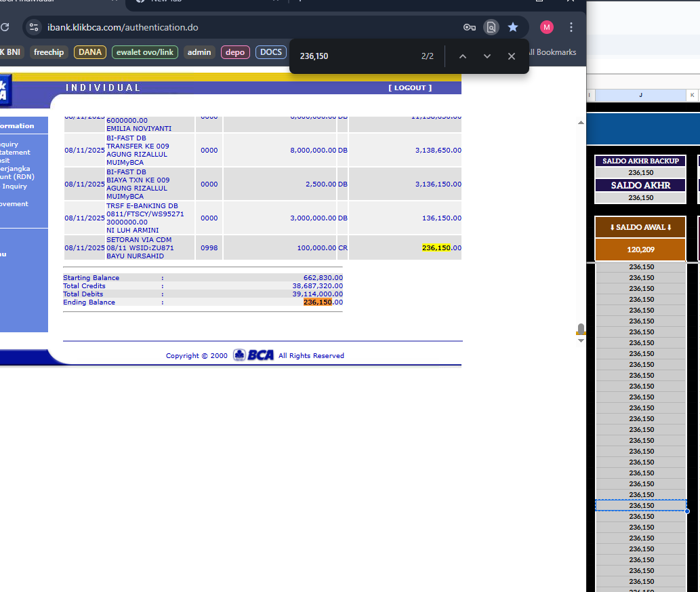Click the BCA logo in the footer

coord(253,355)
